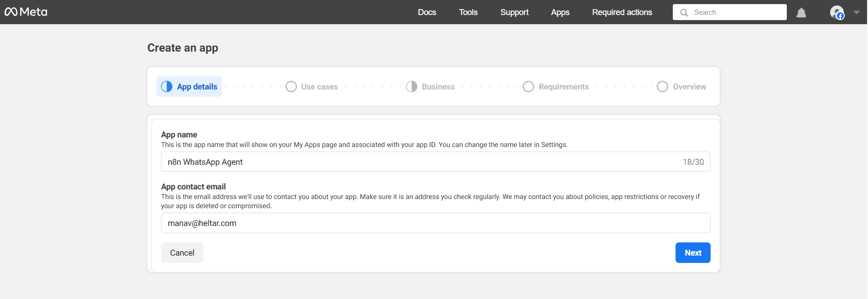The width and height of the screenshot is (868, 299).
Task: Click the profile avatar picture
Action: [837, 12]
